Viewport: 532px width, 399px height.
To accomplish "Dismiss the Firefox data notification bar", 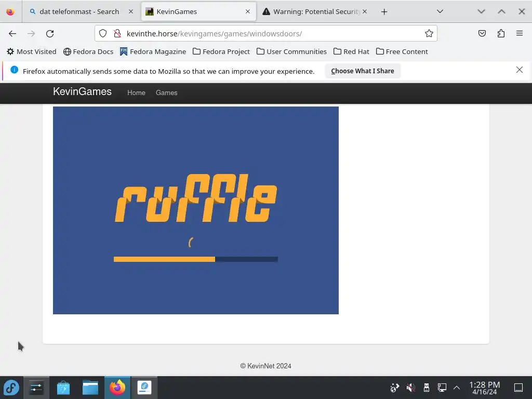I will click(520, 70).
